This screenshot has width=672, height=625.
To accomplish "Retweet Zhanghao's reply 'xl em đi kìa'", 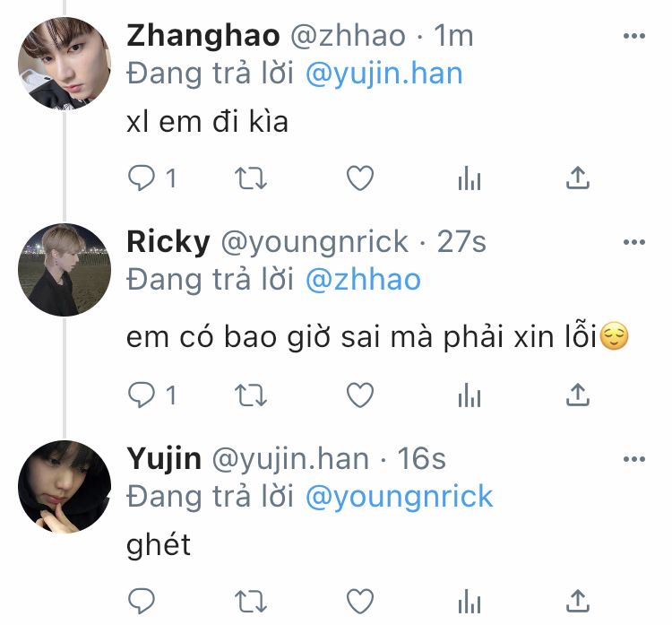I will point(251,178).
